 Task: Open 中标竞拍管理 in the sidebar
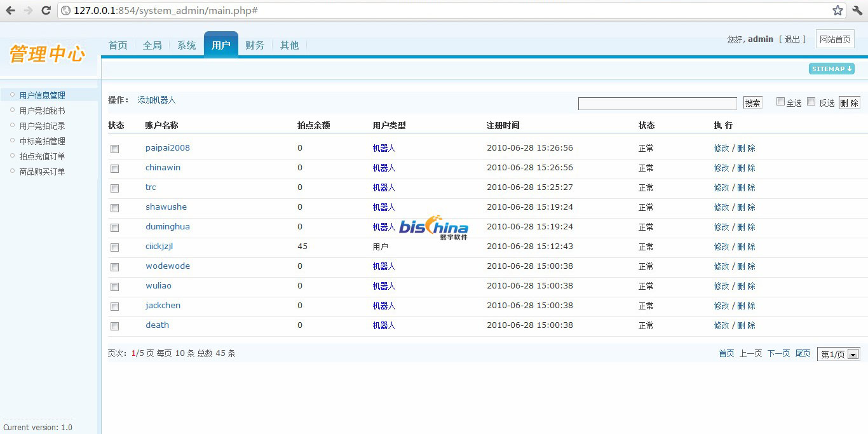(43, 141)
